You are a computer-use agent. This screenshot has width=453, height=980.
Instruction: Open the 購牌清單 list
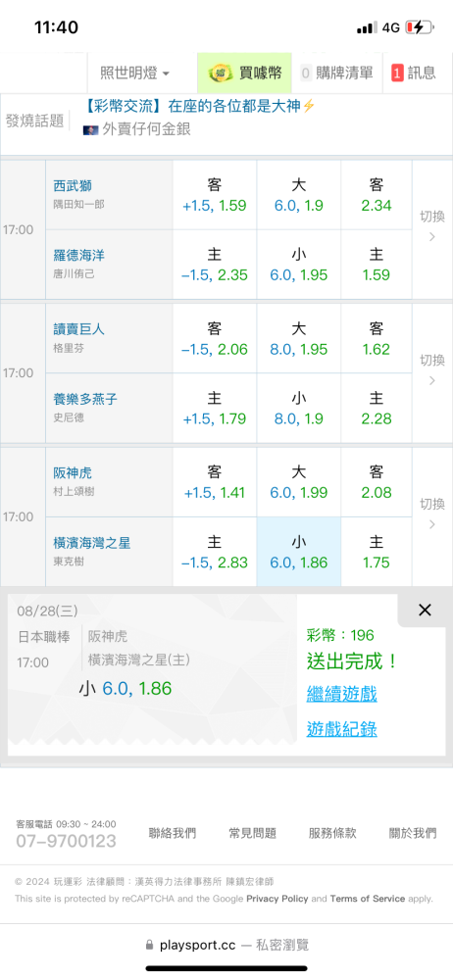click(x=336, y=73)
